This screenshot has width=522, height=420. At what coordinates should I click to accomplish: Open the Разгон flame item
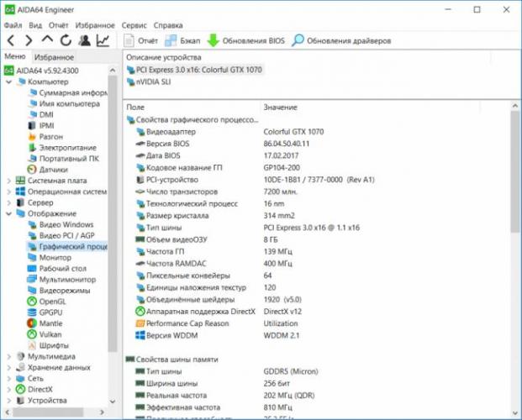pos(45,137)
